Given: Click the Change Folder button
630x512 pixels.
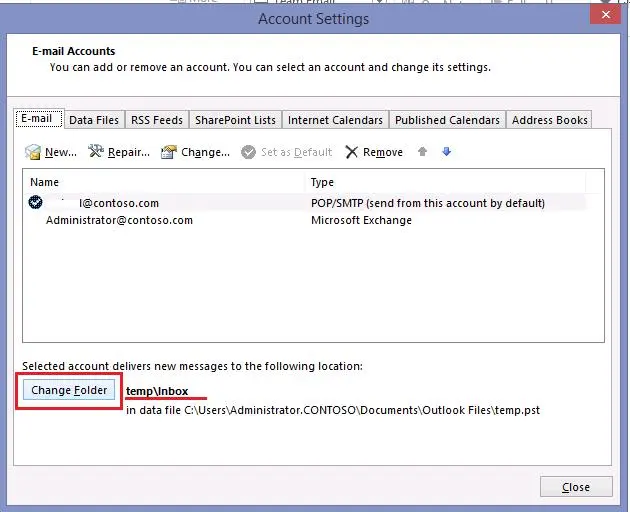Looking at the screenshot, I should pos(69,390).
